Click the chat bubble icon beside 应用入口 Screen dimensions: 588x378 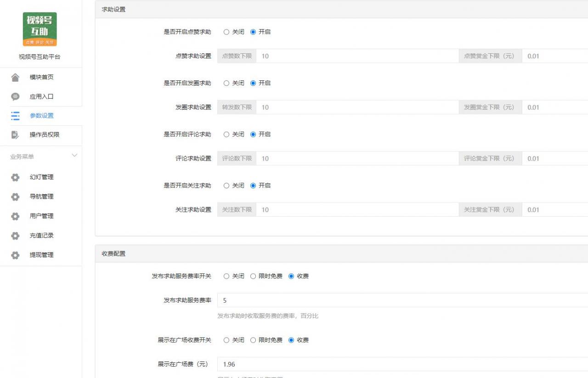[x=15, y=96]
